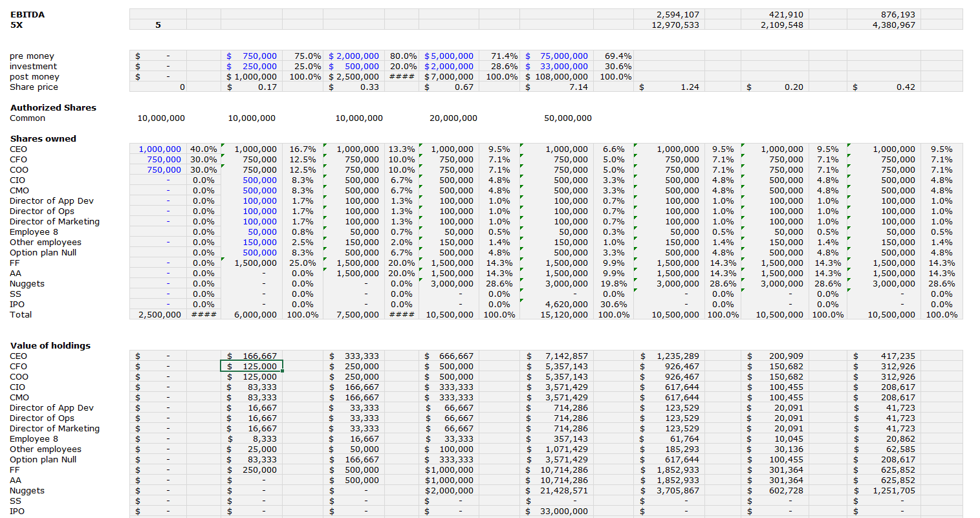
Task: Select Common authorized shares 50,000,000
Action: click(x=568, y=118)
